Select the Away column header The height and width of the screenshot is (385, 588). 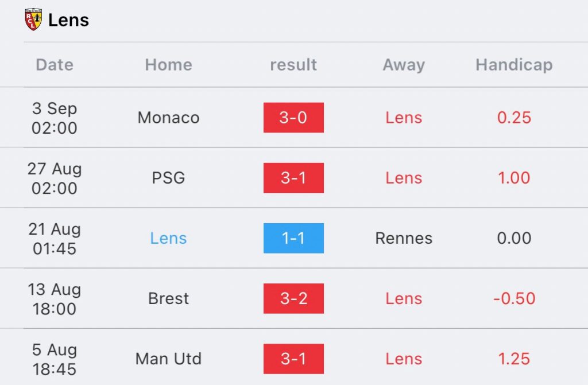pyautogui.click(x=404, y=65)
